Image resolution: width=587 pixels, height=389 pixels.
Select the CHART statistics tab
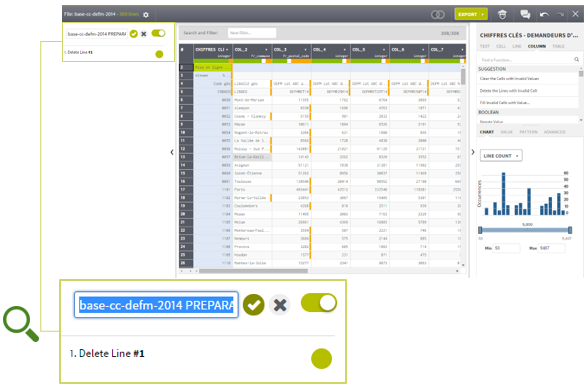[487, 132]
